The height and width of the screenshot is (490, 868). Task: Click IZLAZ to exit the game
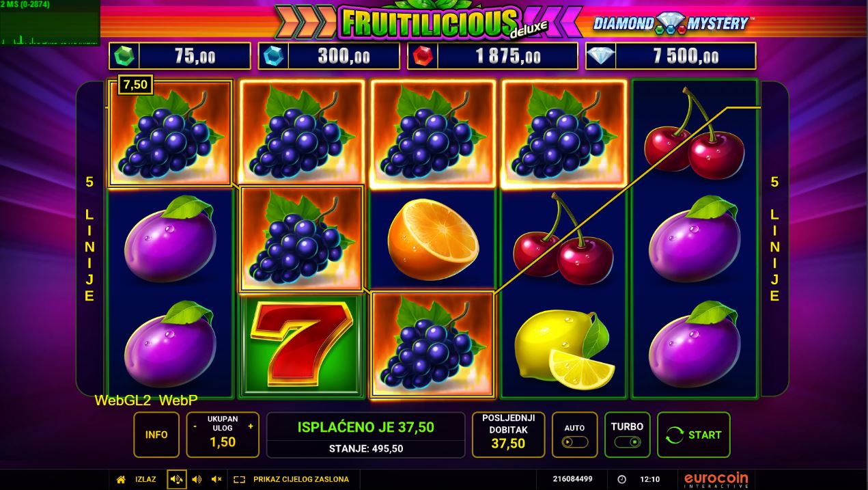tap(145, 480)
